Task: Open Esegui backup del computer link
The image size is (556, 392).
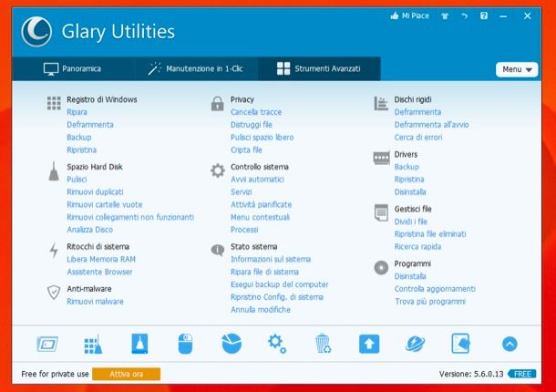Action: click(x=280, y=284)
